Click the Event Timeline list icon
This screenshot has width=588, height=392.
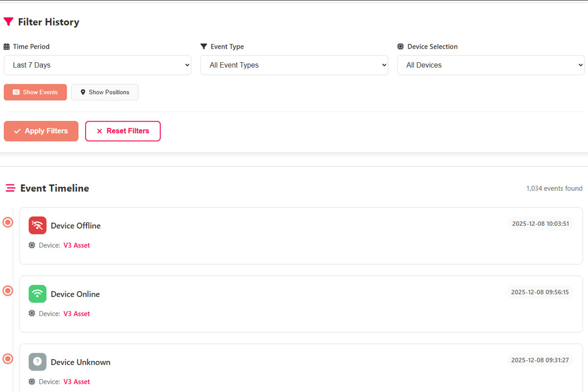click(x=10, y=188)
